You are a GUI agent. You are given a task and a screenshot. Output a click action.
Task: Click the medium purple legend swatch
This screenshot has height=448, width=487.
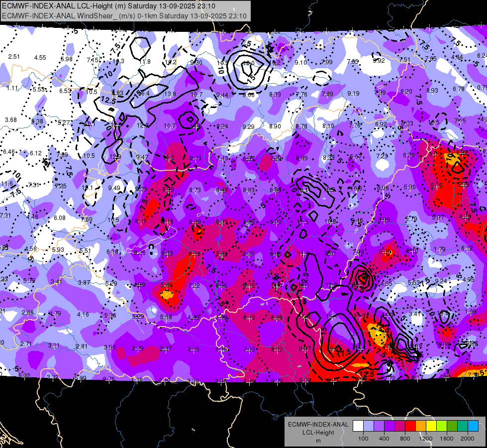tap(379, 426)
